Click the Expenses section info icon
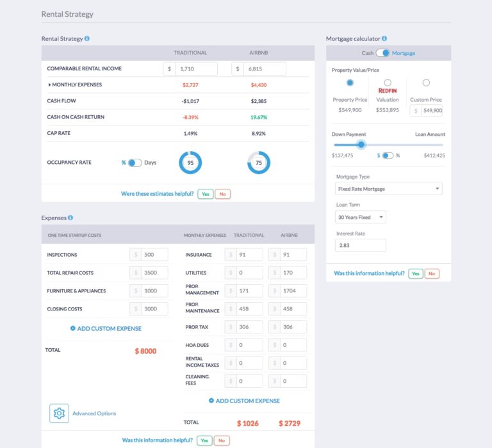Screen dimensions: 492x448 pyautogui.click(x=70, y=218)
